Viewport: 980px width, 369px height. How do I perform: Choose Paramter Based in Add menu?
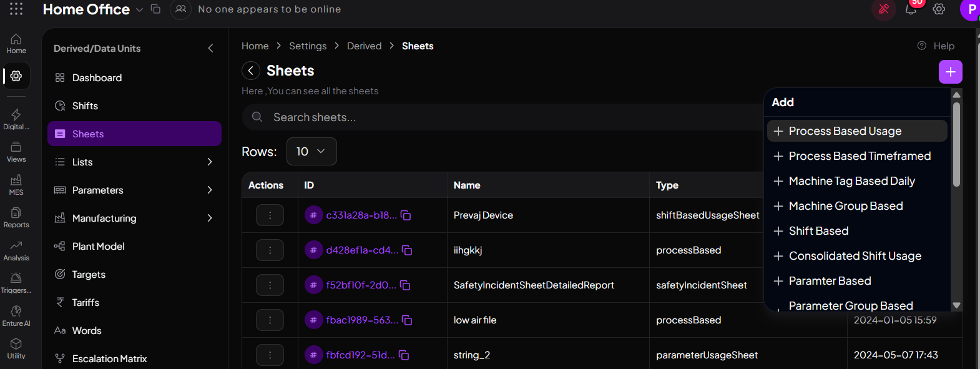click(857, 281)
